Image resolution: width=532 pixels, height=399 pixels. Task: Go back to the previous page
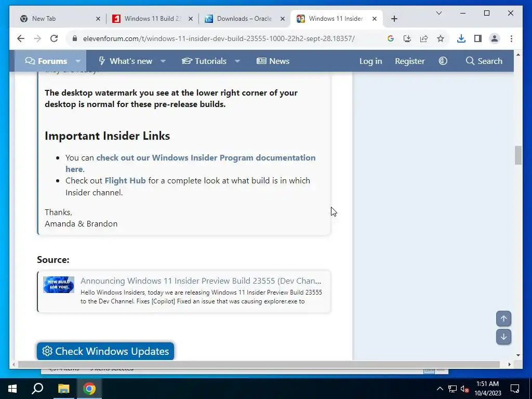click(x=21, y=38)
